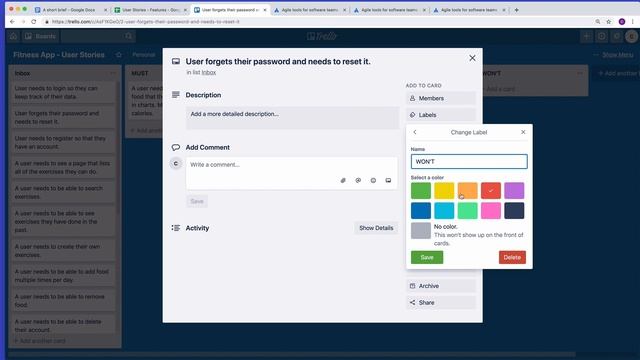640x360 pixels.
Task: Click the Trello create plus icon
Action: (x=587, y=36)
